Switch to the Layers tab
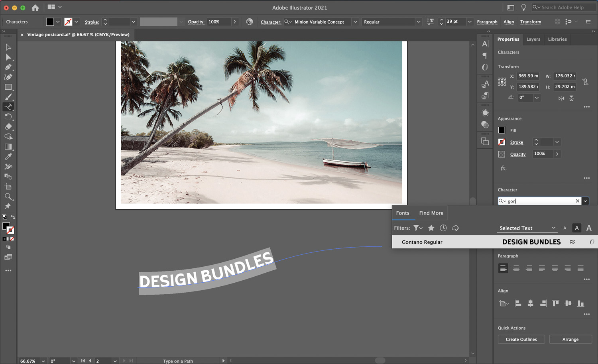The height and width of the screenshot is (364, 598). click(x=533, y=39)
